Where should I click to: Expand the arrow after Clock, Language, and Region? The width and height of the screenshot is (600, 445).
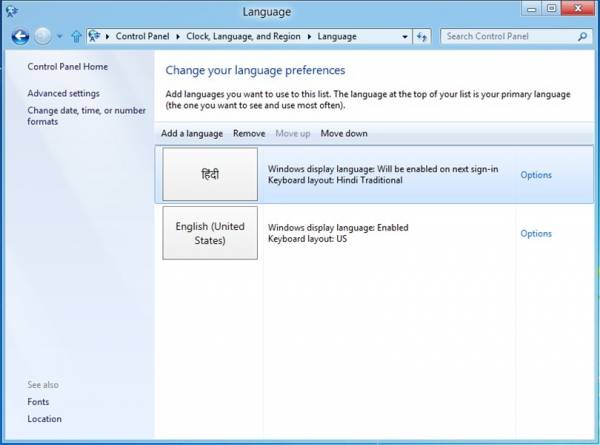pyautogui.click(x=309, y=37)
